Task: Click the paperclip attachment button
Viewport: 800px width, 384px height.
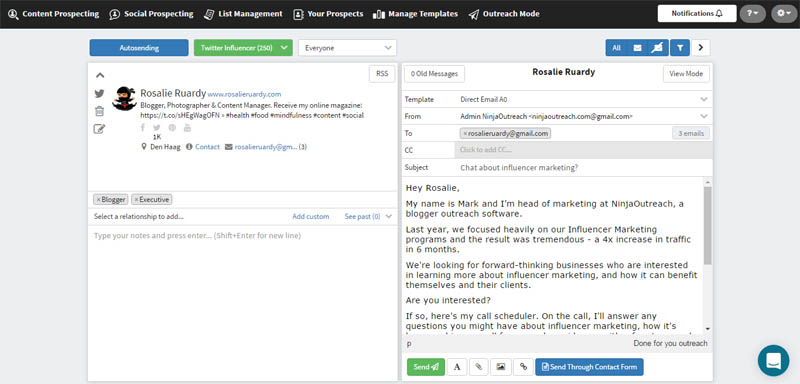Action: tap(479, 367)
